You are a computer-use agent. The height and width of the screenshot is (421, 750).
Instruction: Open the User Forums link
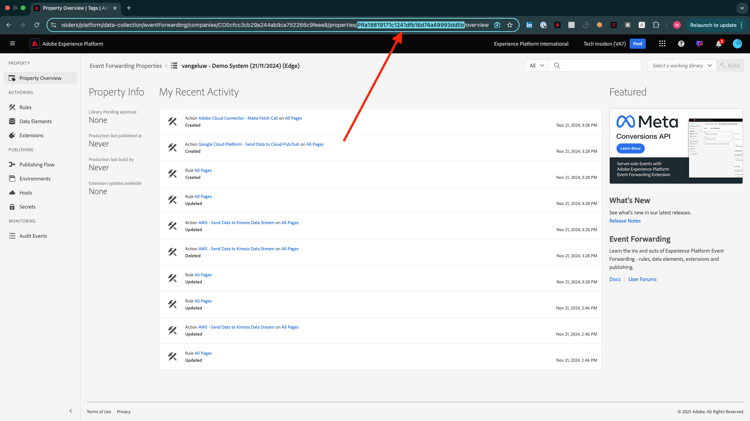[642, 279]
